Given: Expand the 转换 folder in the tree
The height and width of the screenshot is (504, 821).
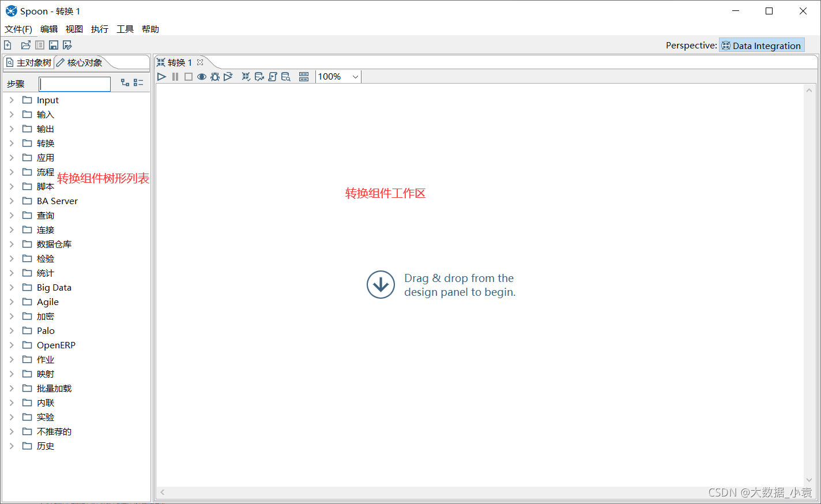Looking at the screenshot, I should (x=12, y=144).
